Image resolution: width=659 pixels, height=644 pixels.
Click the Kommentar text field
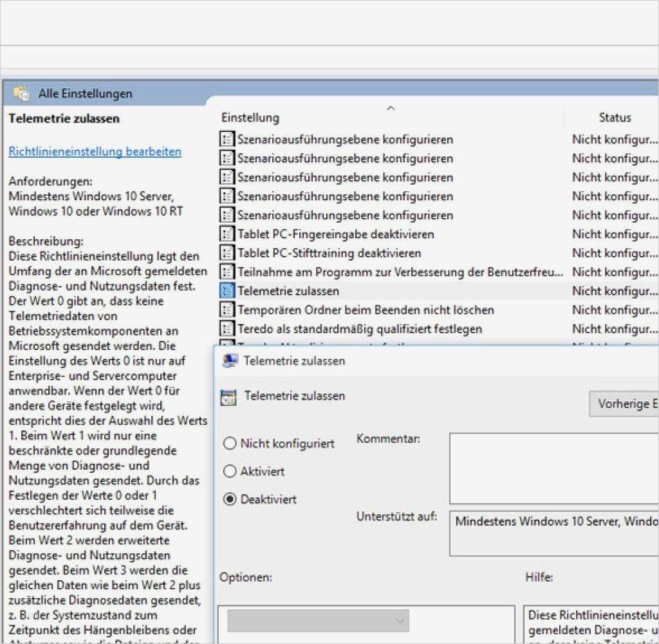[x=553, y=468]
